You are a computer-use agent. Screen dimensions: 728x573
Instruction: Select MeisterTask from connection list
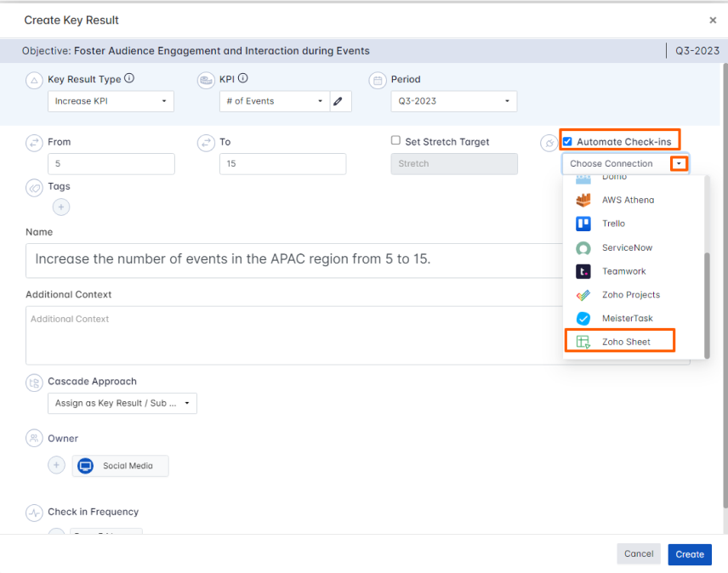pos(634,318)
